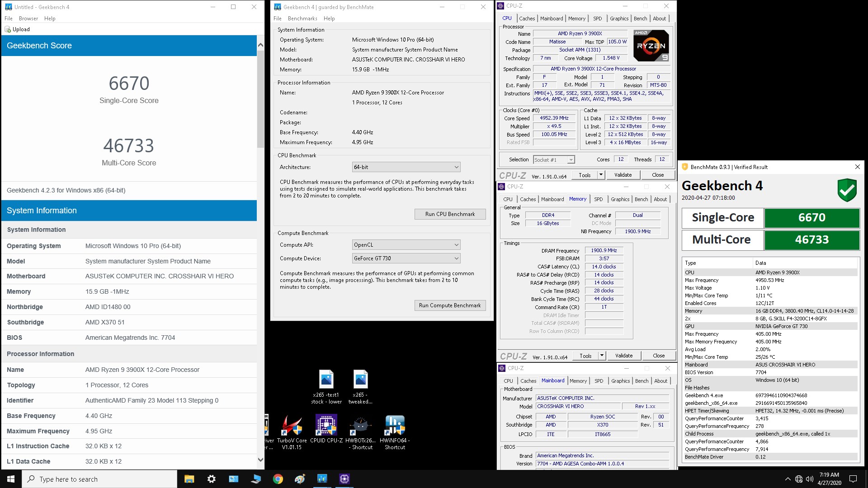Click the Windows Start button
868x488 pixels.
click(x=11, y=479)
